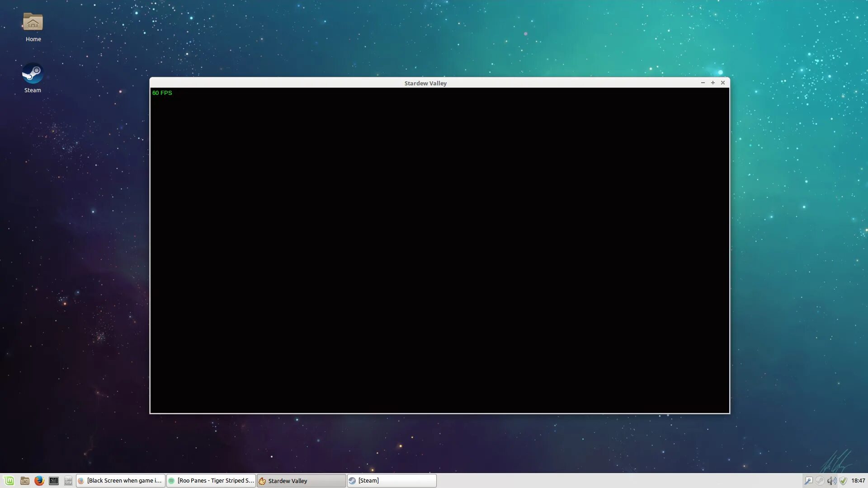Close the Stardew Valley window
868x488 pixels.
(723, 83)
